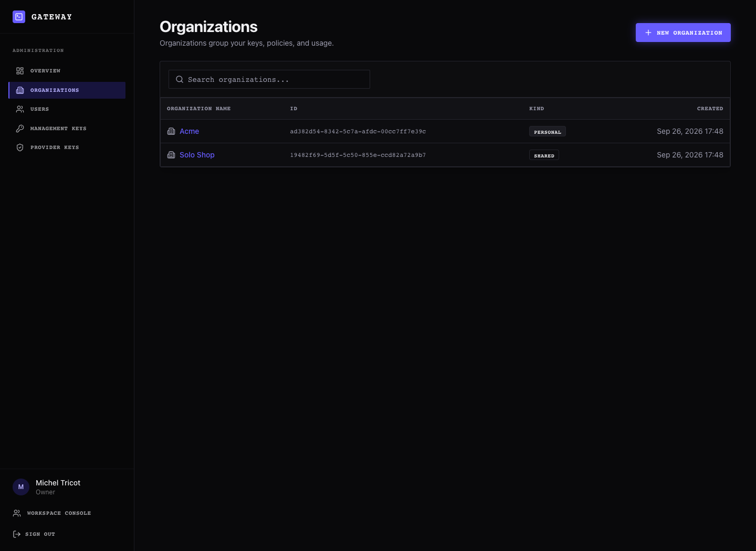Select Solo Shop's ID 19482f69-5d5f-5c50-855e-ccd82a72a9b7
This screenshot has height=551, width=756.
pos(358,155)
